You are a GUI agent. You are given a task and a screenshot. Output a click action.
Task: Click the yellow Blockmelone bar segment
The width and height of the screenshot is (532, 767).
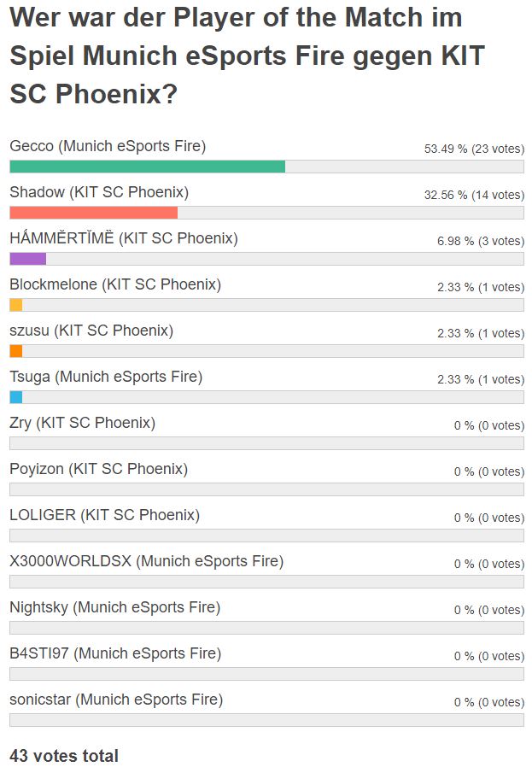tap(16, 305)
